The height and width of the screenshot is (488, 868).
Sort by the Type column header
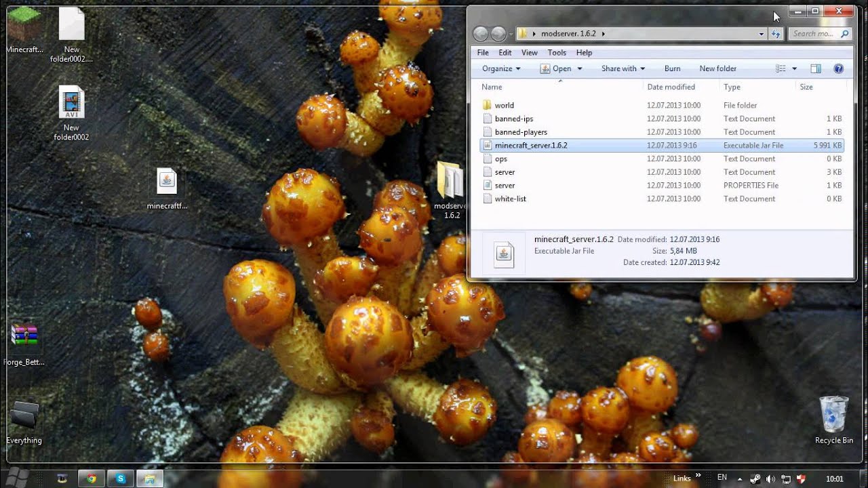tap(757, 87)
